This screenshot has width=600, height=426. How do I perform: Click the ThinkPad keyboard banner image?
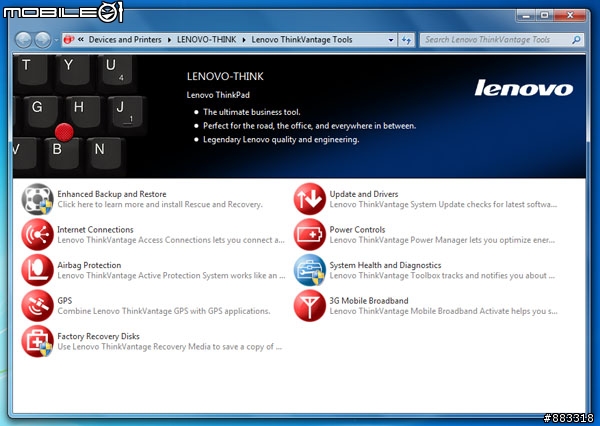pos(78,116)
